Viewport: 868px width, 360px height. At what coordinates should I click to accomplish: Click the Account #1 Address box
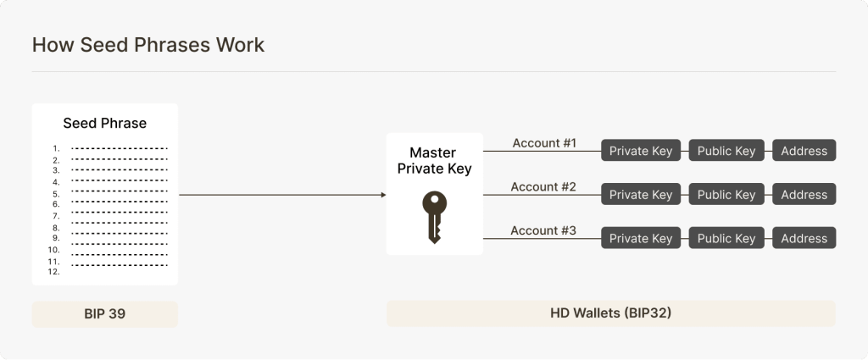tap(804, 151)
